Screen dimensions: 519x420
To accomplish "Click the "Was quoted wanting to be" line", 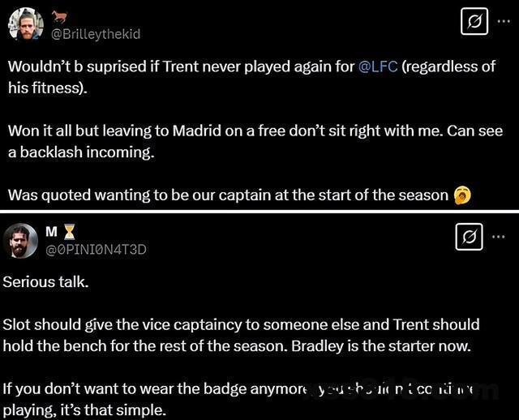I will (227, 195).
